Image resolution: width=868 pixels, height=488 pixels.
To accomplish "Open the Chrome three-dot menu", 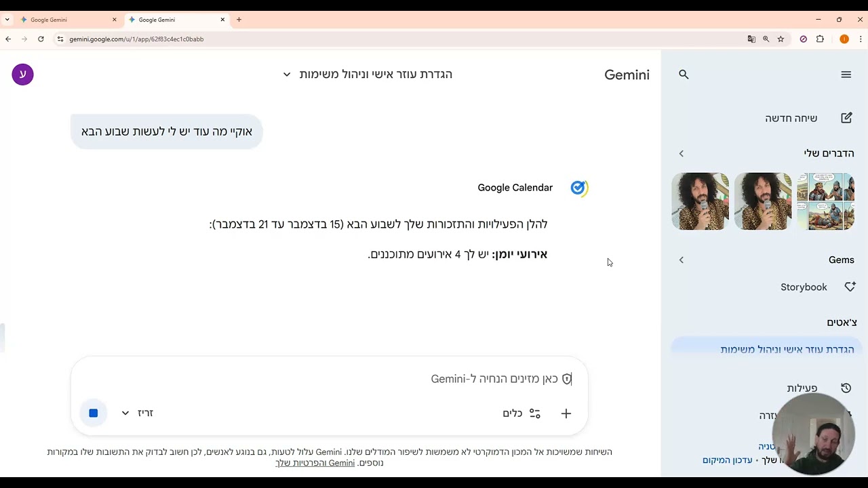I will 861,39.
